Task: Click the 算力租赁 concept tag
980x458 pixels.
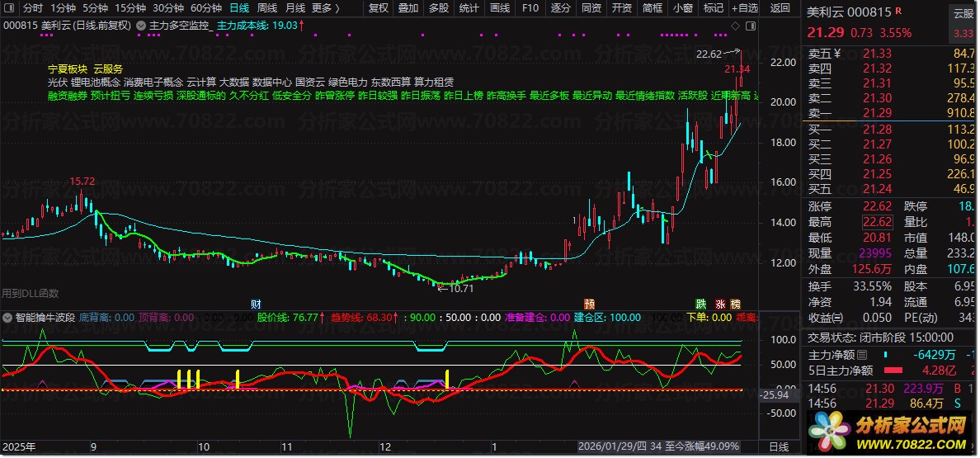Action: pyautogui.click(x=434, y=82)
